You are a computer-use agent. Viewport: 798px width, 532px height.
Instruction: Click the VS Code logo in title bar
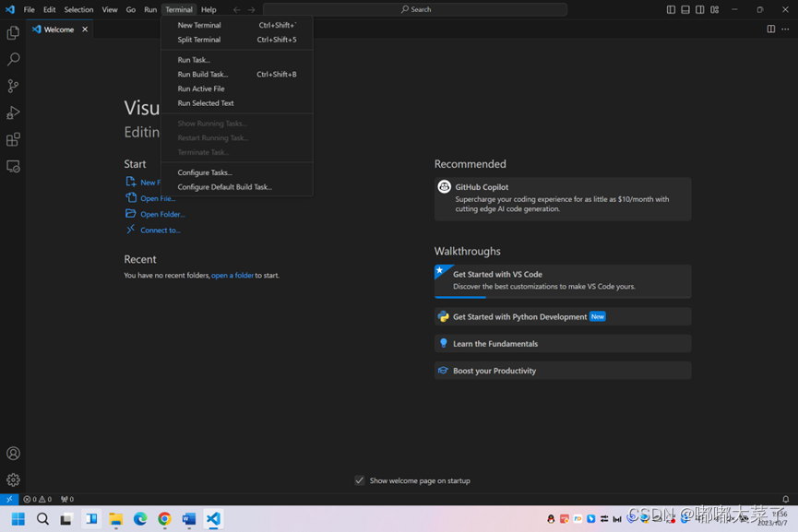coord(9,9)
